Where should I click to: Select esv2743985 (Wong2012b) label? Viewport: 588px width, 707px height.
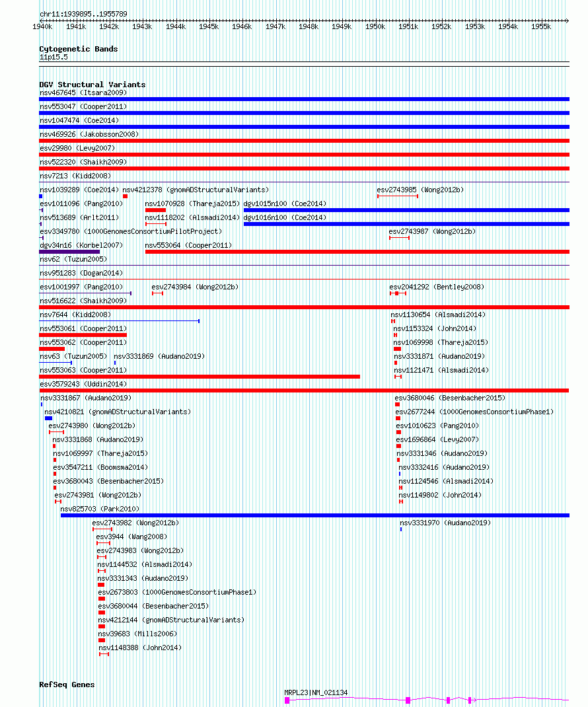click(420, 190)
